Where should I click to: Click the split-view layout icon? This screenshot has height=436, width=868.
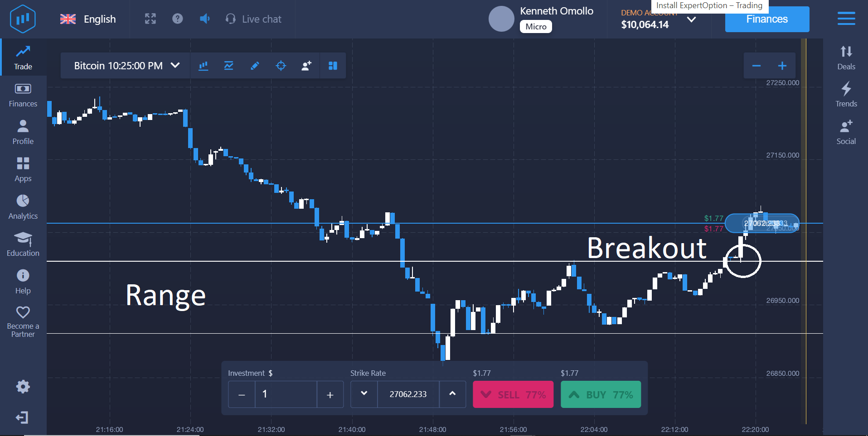pos(332,65)
